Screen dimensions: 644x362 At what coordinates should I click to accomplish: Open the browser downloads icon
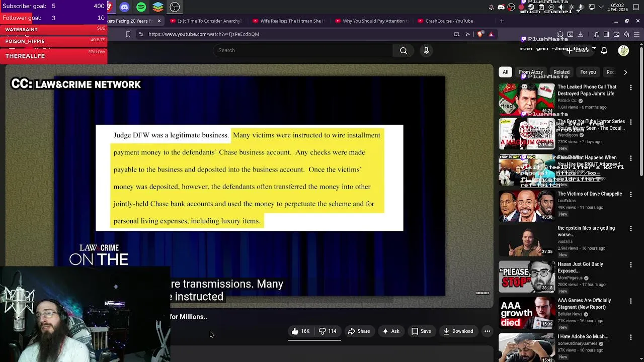(x=580, y=34)
